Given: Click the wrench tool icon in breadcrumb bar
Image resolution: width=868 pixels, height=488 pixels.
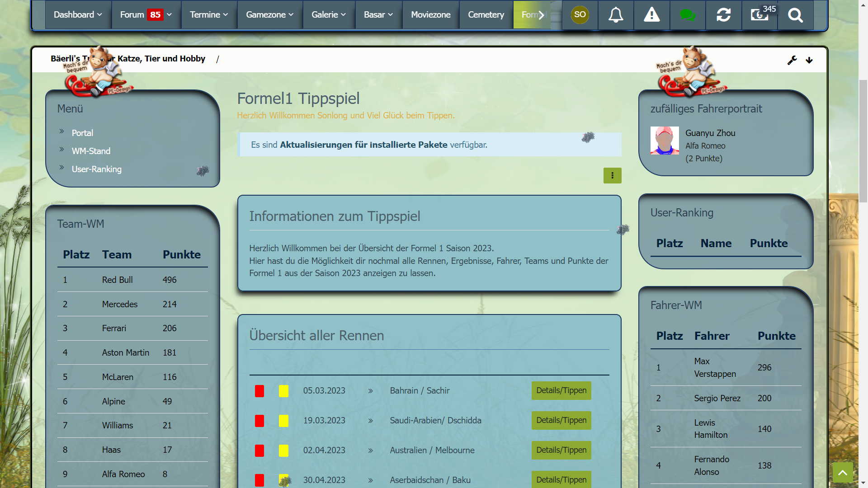Looking at the screenshot, I should (792, 60).
